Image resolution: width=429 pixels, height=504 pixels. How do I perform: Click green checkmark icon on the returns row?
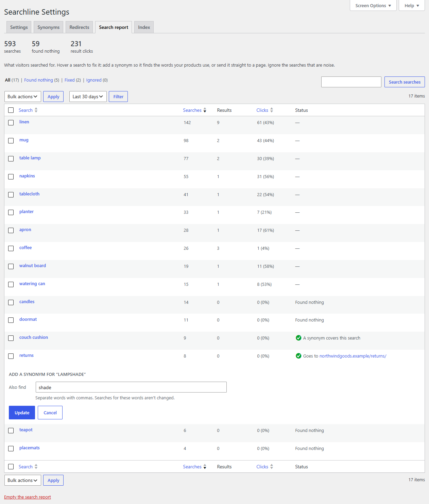coord(298,356)
